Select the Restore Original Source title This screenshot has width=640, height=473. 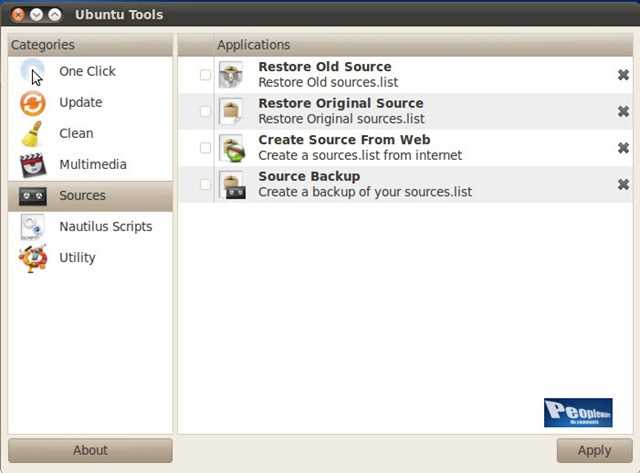[x=341, y=103]
